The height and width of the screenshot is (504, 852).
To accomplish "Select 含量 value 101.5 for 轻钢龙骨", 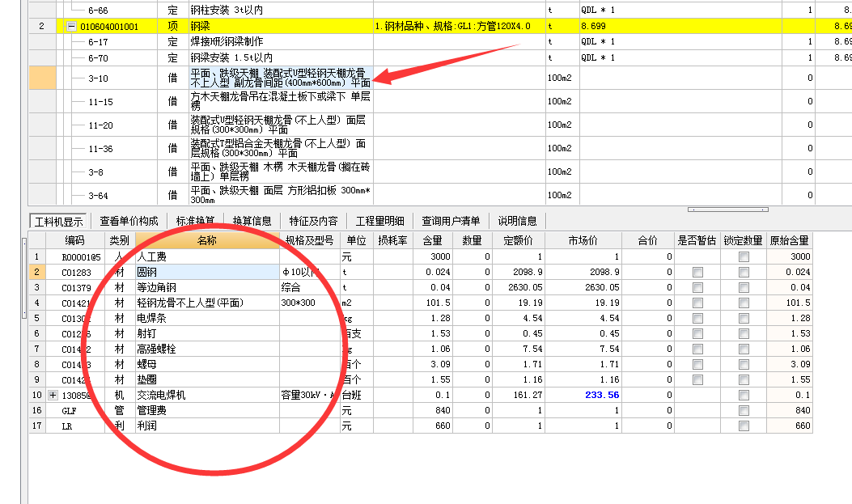I will click(433, 303).
